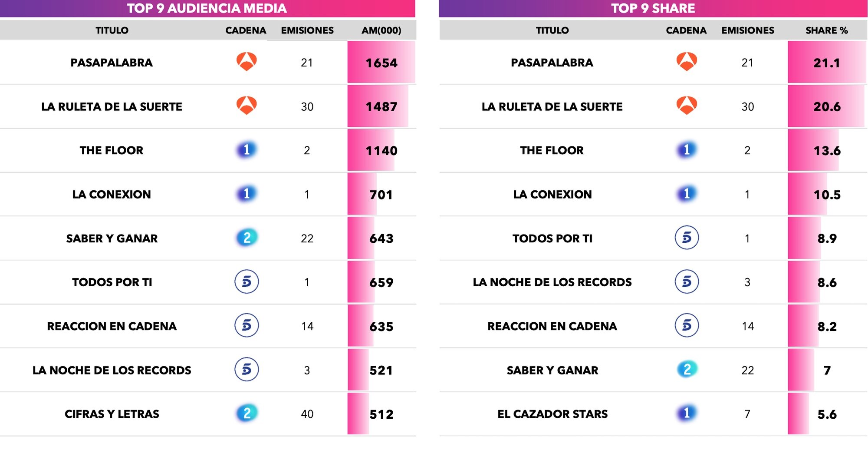Click the El Cazador Stars title
The image size is (868, 450).
(552, 414)
